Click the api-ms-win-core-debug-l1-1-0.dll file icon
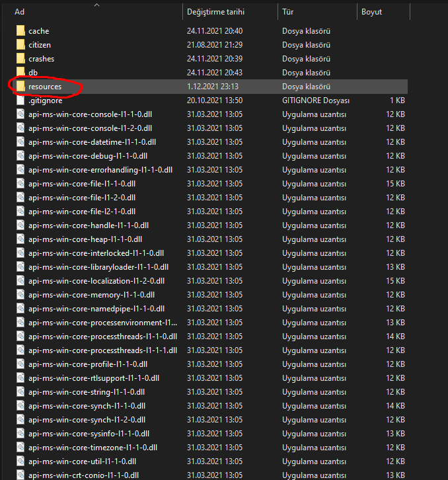The height and width of the screenshot is (480, 448). coord(20,156)
